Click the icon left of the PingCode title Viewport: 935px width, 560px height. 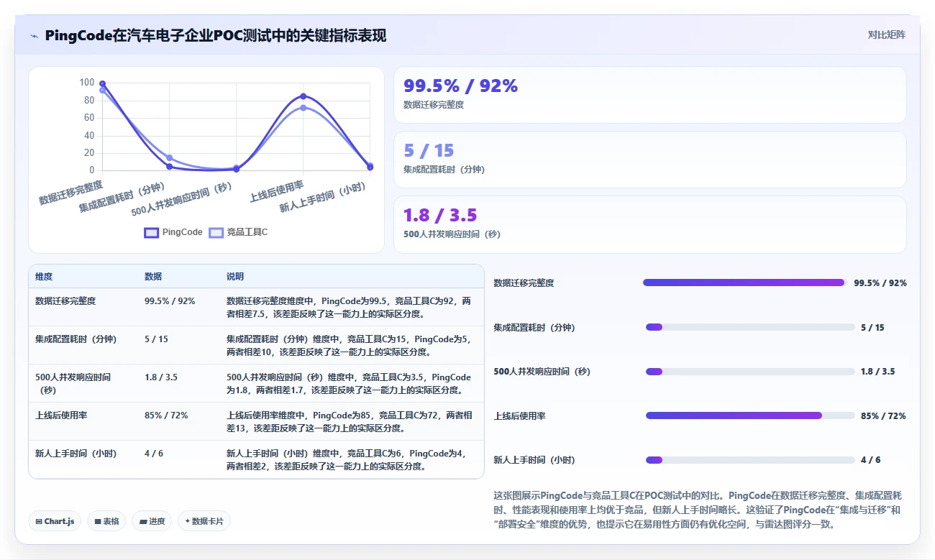tap(35, 36)
